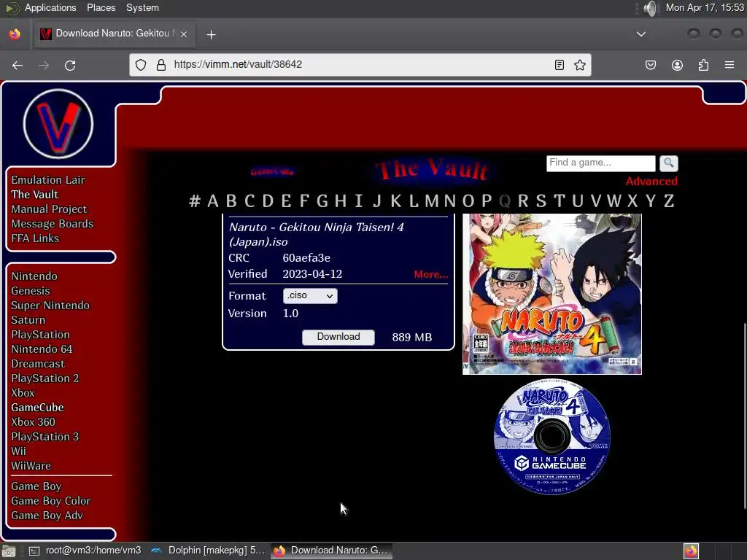Open the FFA Links link

click(x=35, y=238)
